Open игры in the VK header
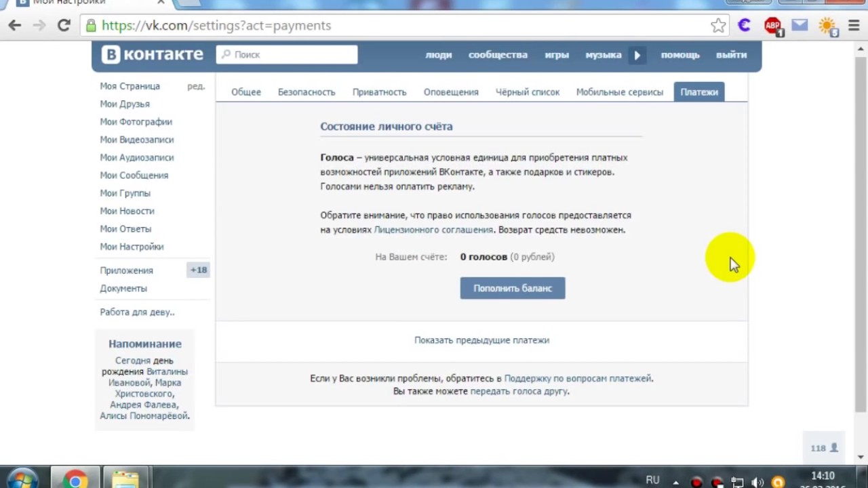The image size is (868, 488). (x=557, y=55)
